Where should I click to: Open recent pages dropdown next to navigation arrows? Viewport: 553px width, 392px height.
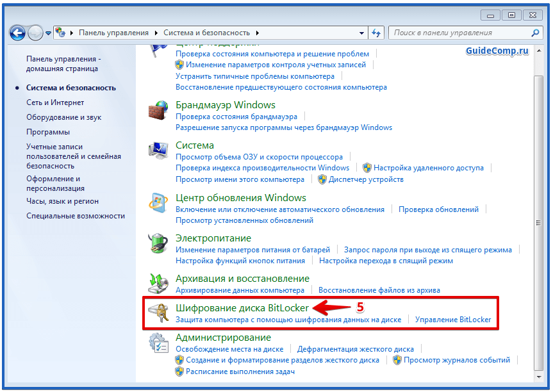(48, 33)
